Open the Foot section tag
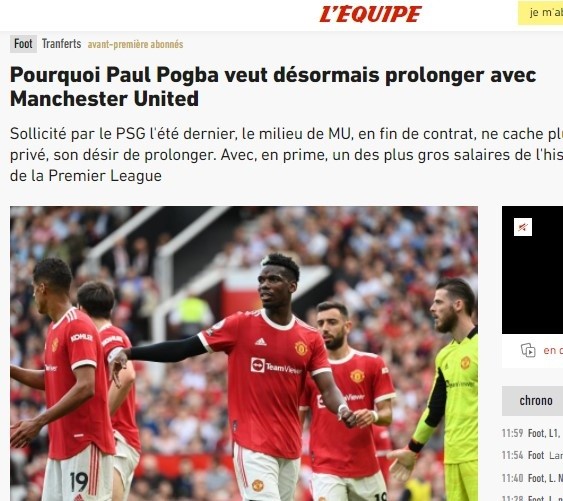 (23, 44)
